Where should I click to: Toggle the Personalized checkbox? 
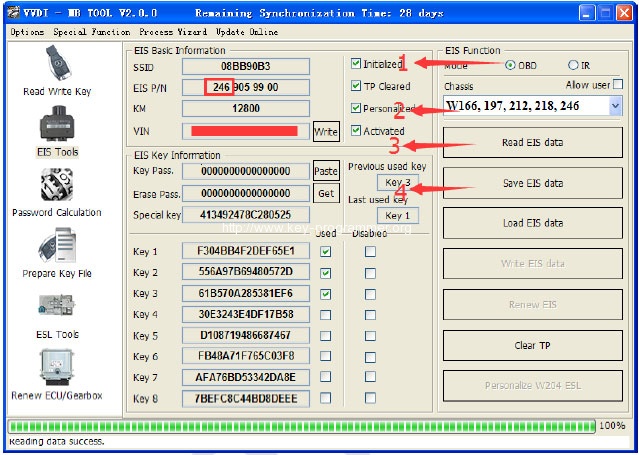click(x=356, y=108)
